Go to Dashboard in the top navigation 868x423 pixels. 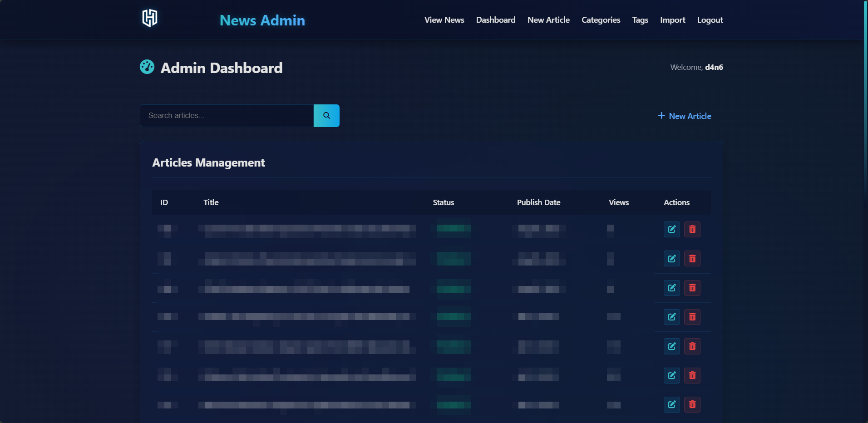(x=496, y=20)
